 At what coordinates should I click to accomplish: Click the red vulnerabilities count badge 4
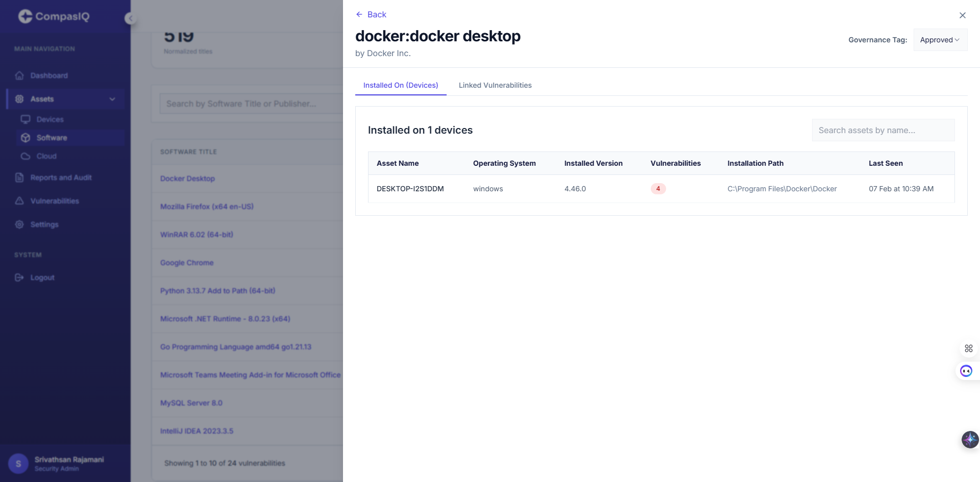658,189
